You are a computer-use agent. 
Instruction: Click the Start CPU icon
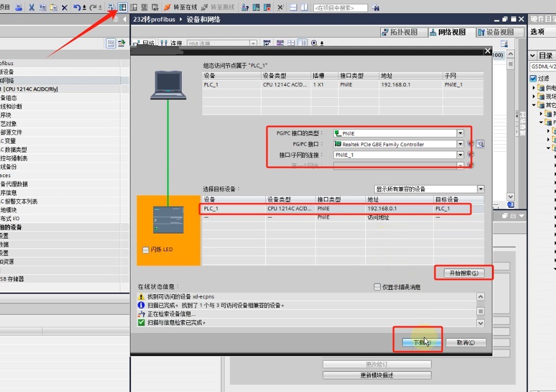[x=256, y=7]
